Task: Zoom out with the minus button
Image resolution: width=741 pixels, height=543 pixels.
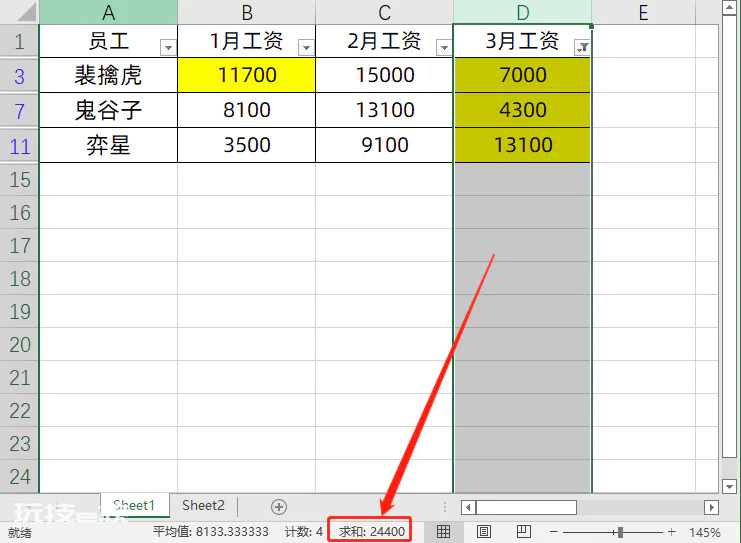Action: (554, 532)
